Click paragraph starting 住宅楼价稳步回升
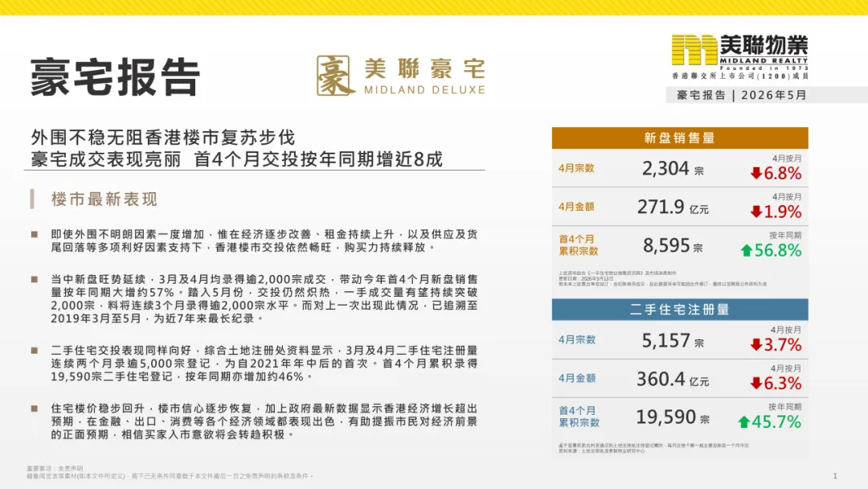The image size is (868, 489). point(264,421)
